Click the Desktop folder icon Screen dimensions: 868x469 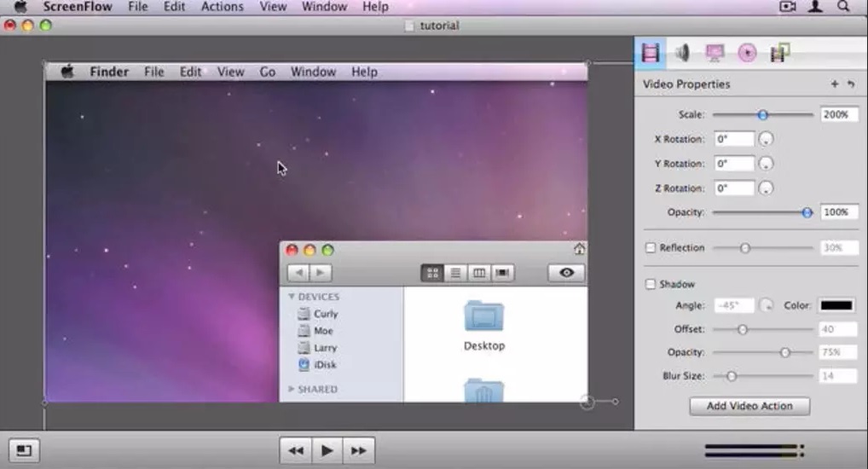point(483,316)
